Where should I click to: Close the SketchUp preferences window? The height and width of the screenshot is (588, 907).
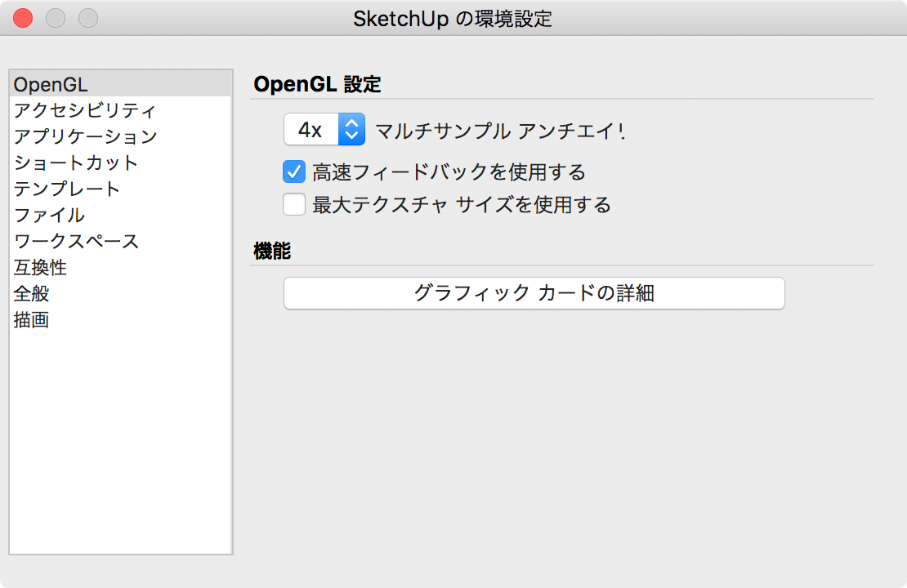click(x=23, y=18)
